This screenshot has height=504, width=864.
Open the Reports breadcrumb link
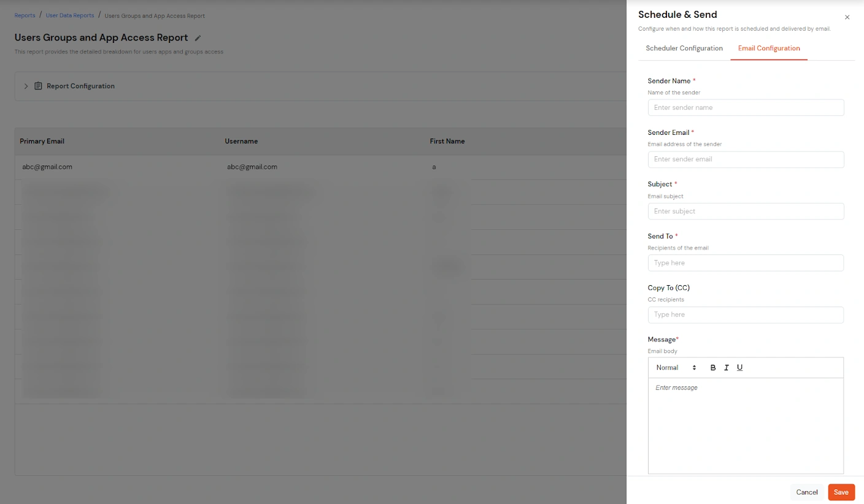pos(25,15)
